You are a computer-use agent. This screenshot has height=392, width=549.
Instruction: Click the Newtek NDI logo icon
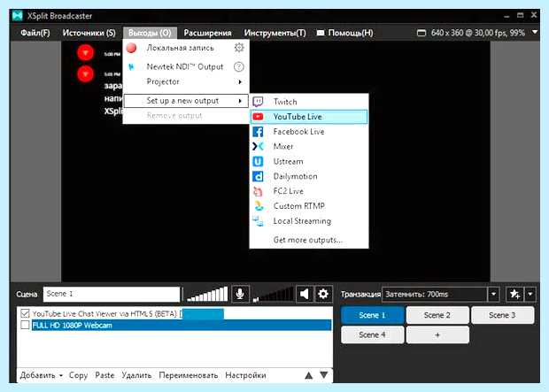pyautogui.click(x=131, y=66)
